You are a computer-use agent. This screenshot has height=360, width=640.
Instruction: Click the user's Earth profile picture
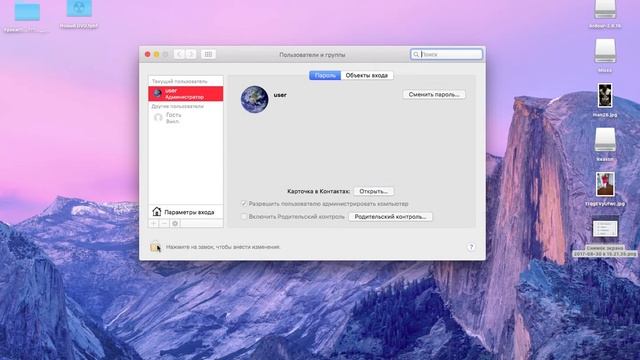click(x=254, y=99)
